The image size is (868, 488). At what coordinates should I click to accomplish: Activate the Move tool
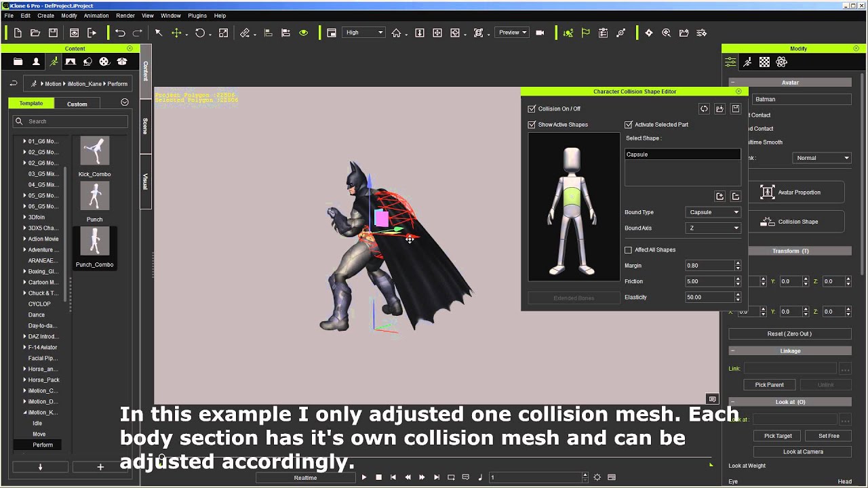point(176,33)
